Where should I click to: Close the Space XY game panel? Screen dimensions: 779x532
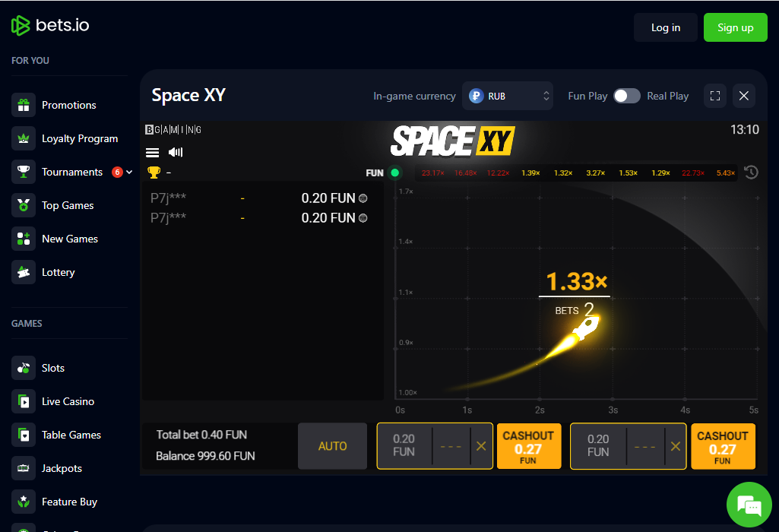coord(744,96)
